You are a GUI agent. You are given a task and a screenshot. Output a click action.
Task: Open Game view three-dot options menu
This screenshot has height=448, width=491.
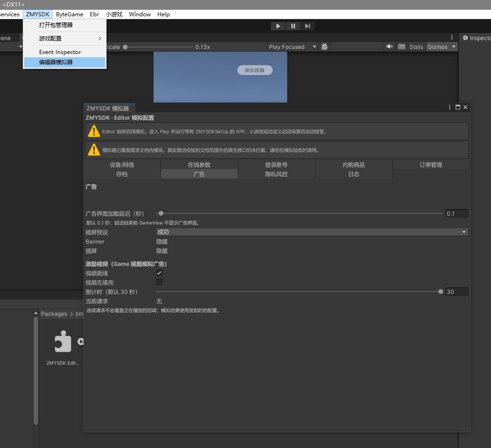tap(451, 37)
